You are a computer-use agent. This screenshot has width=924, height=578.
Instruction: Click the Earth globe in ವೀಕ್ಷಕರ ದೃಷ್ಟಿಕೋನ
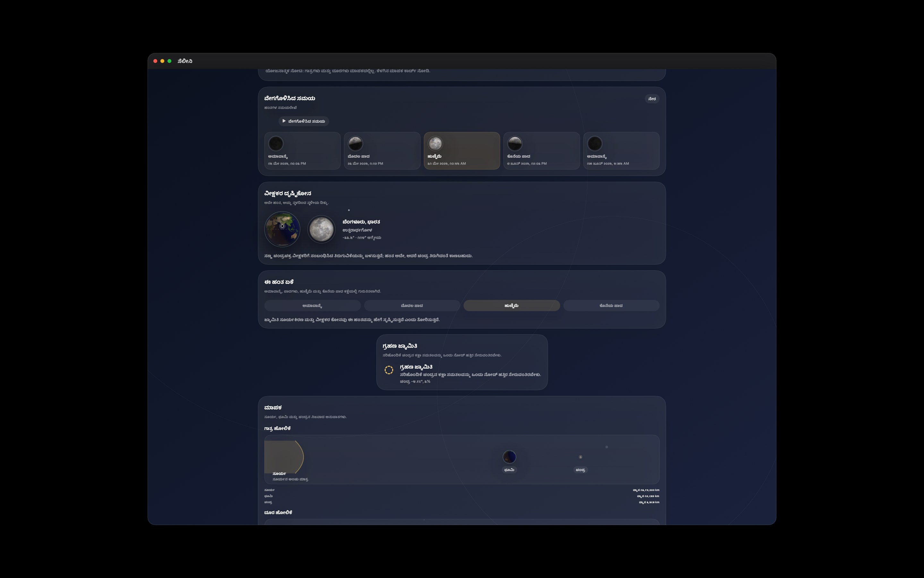282,229
